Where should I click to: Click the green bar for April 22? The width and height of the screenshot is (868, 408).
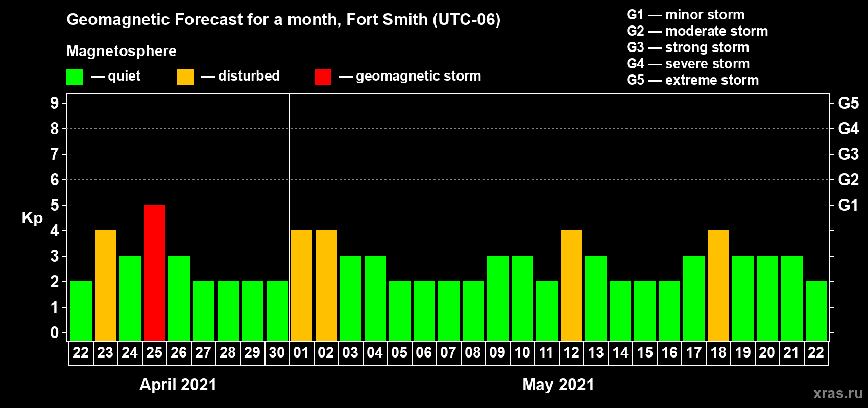(81, 311)
